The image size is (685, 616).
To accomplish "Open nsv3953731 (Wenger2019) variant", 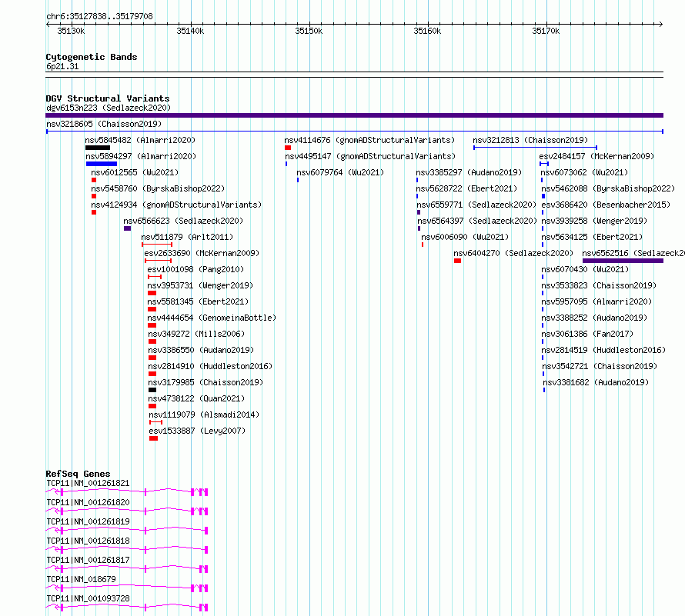I will click(x=200, y=285).
